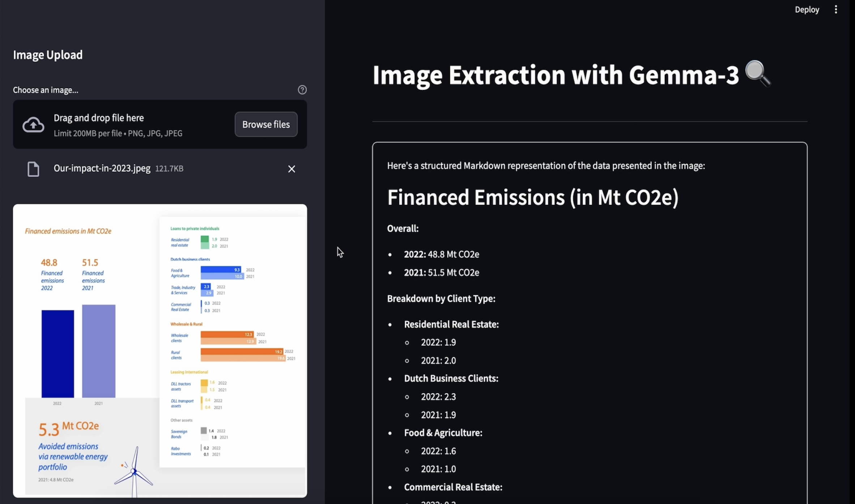This screenshot has height=504, width=855.
Task: Click the Image Extraction with Gemma-3 title
Action: point(555,75)
